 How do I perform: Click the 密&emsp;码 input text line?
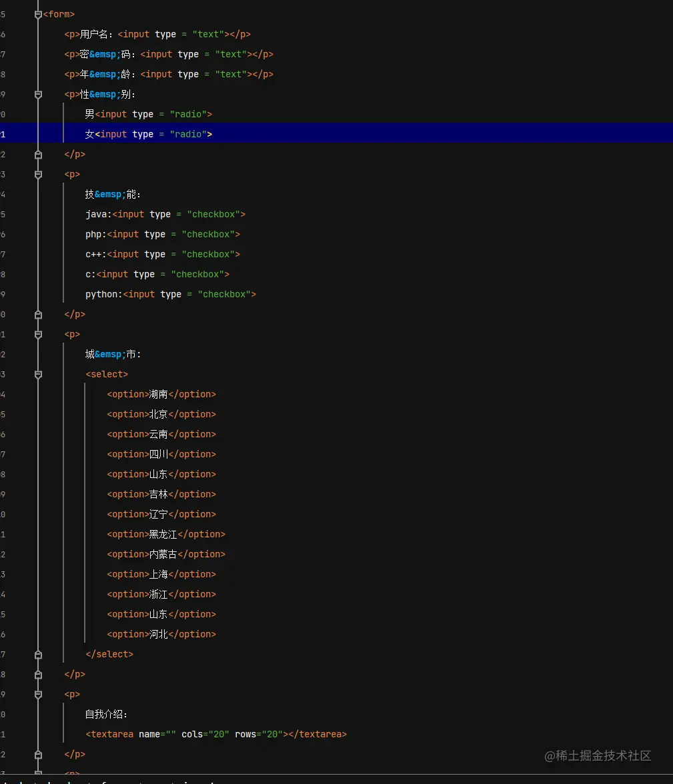coord(169,55)
